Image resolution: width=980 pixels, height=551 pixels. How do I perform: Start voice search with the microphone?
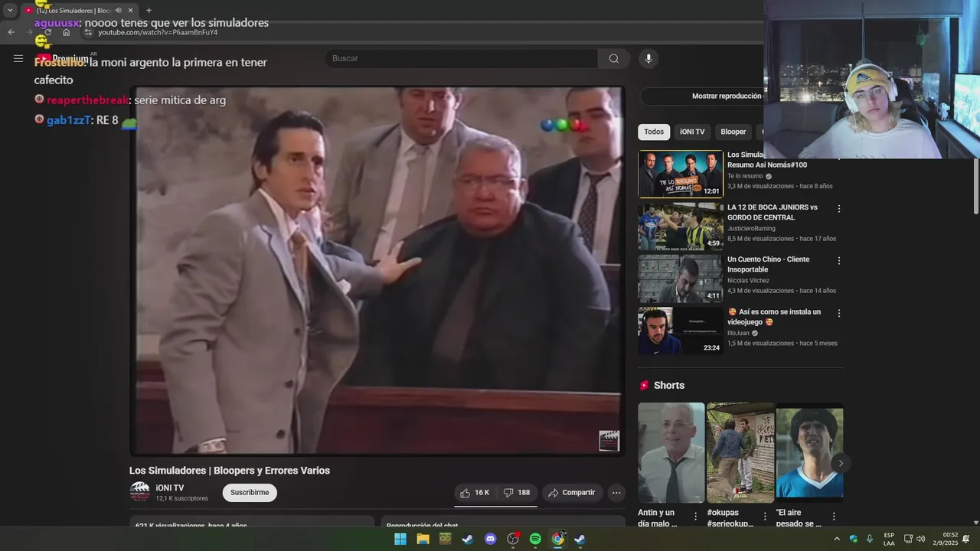(648, 59)
